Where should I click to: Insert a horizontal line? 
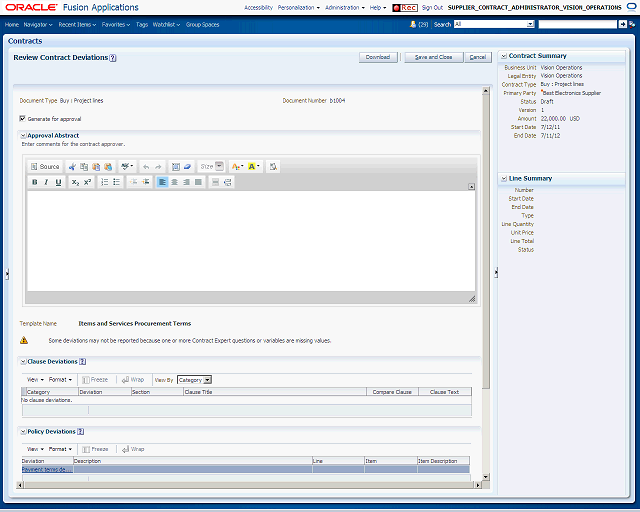pos(215,182)
